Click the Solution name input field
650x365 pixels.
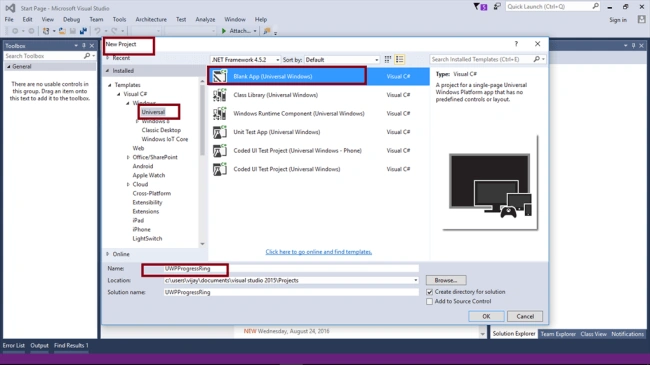point(291,292)
